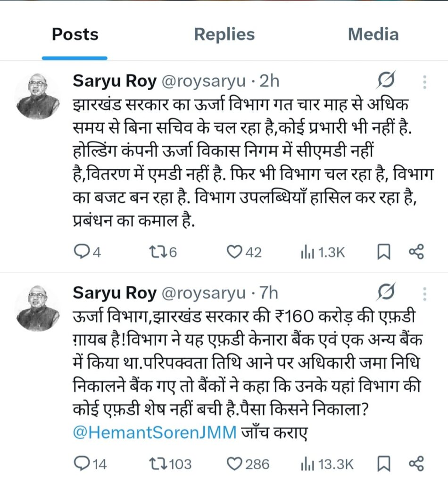View analytics of the 13.3K views post
Viewport: 448px width, 483px height.
pyautogui.click(x=304, y=464)
